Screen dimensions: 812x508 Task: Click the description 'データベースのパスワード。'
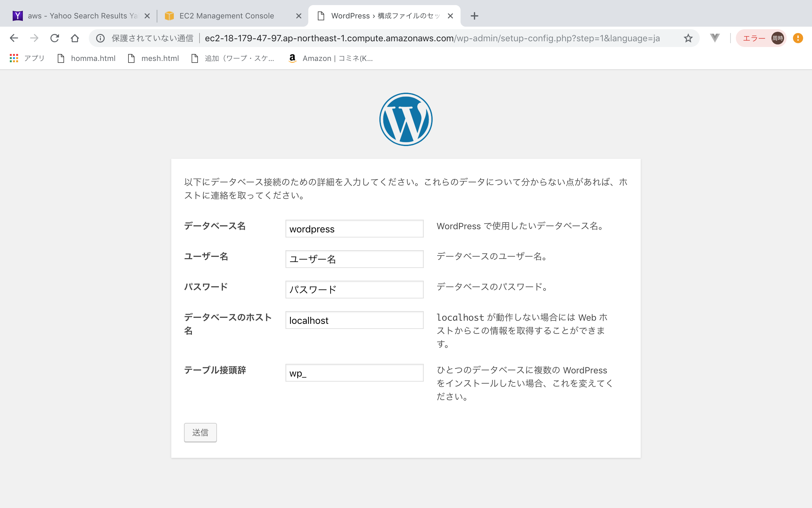tap(493, 287)
